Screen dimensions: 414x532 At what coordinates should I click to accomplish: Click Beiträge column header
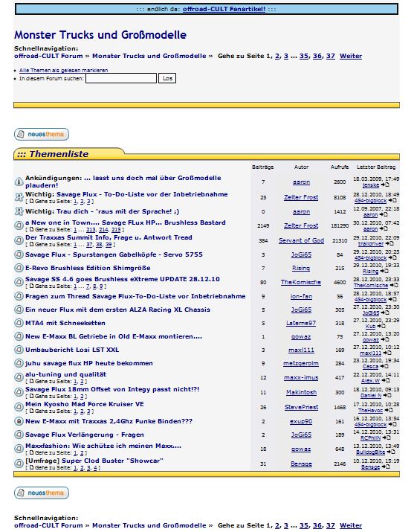[262, 167]
